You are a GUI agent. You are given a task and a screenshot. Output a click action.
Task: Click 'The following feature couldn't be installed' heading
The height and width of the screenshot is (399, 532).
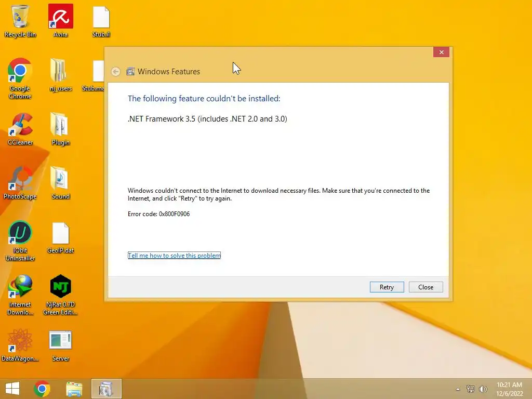point(204,98)
